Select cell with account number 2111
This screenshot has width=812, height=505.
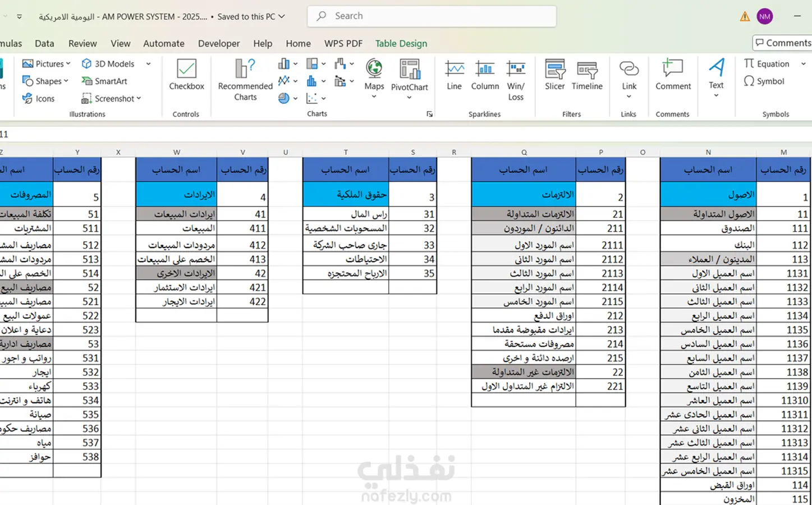click(600, 245)
